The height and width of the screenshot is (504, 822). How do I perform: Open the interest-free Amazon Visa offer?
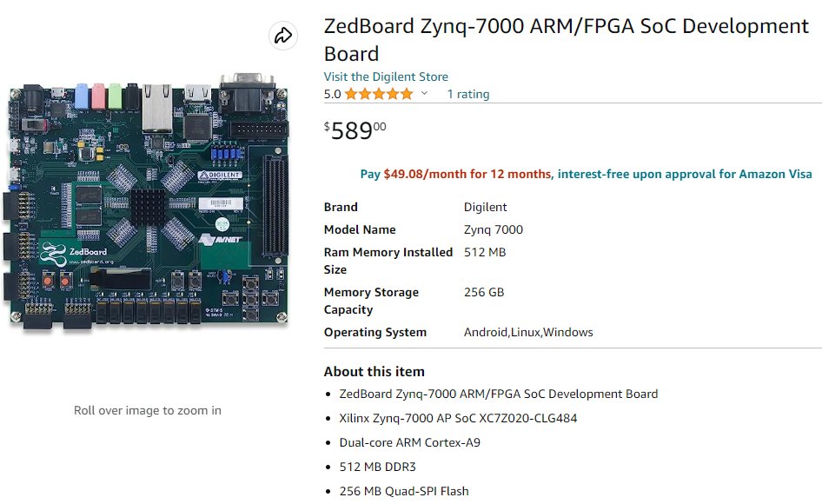(x=685, y=174)
